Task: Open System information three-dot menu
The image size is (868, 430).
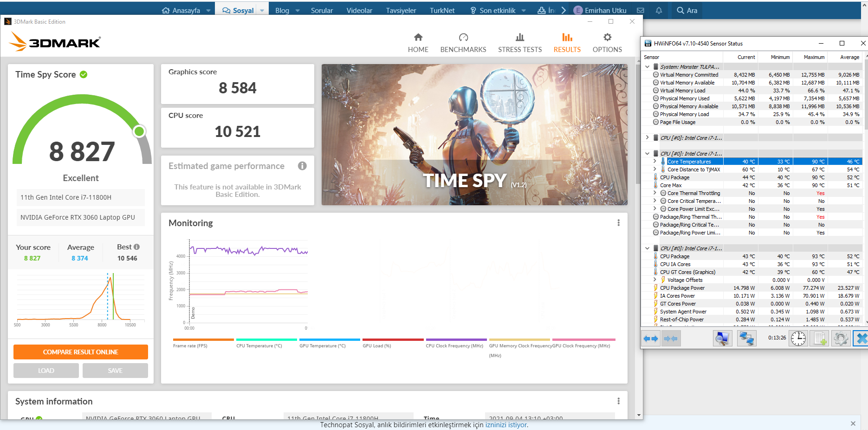Action: point(618,401)
